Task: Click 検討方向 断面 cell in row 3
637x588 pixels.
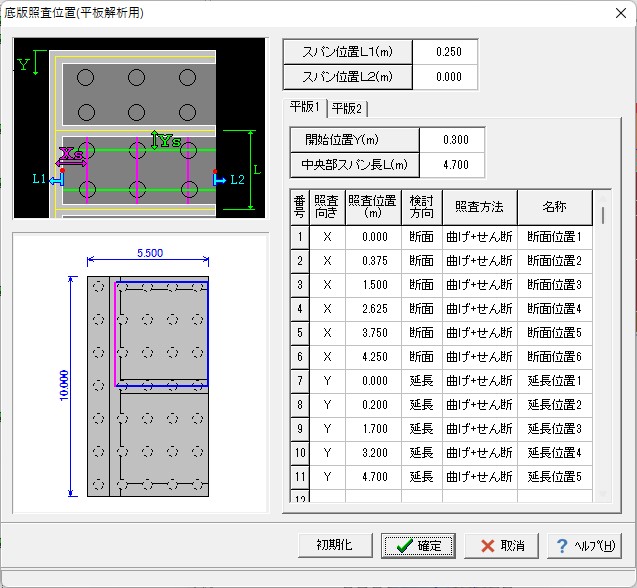Action: click(x=422, y=285)
